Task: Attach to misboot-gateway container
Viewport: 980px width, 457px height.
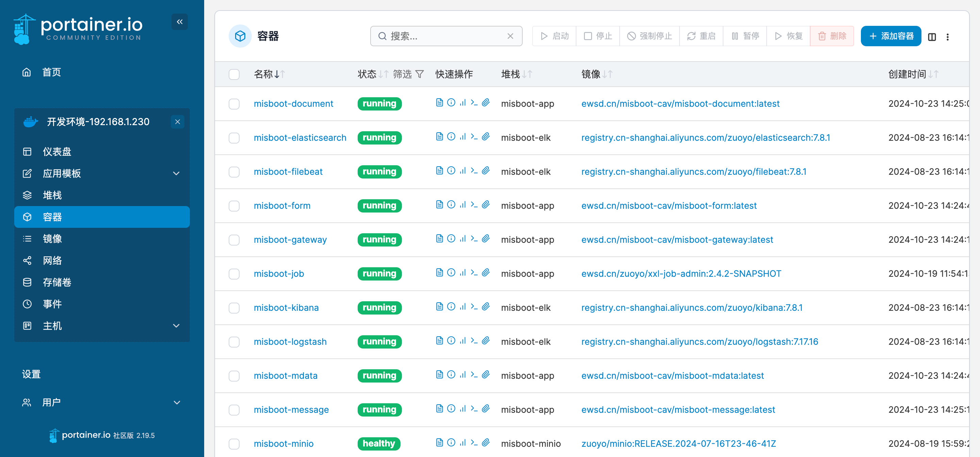Action: [x=486, y=239]
